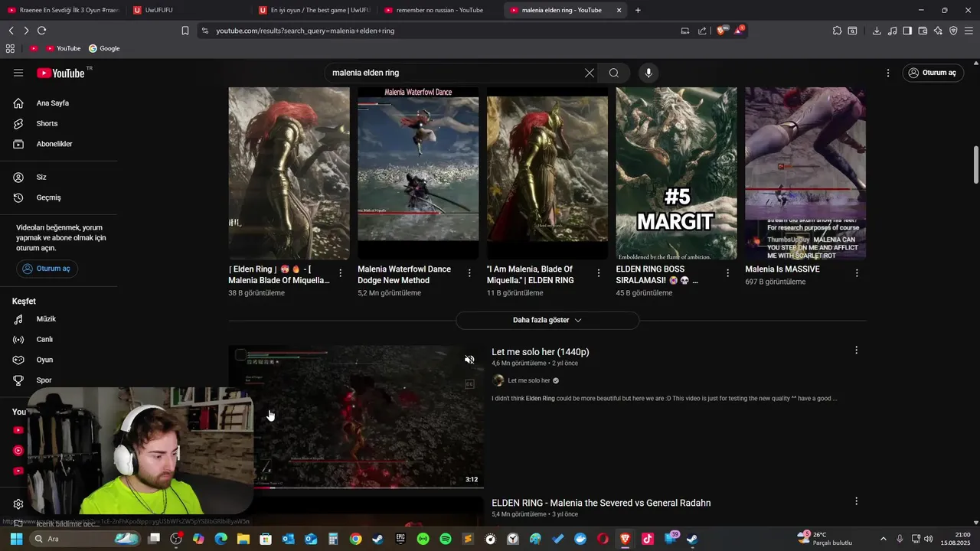Clear the search box text
Viewport: 980px width, 551px height.
tap(590, 73)
